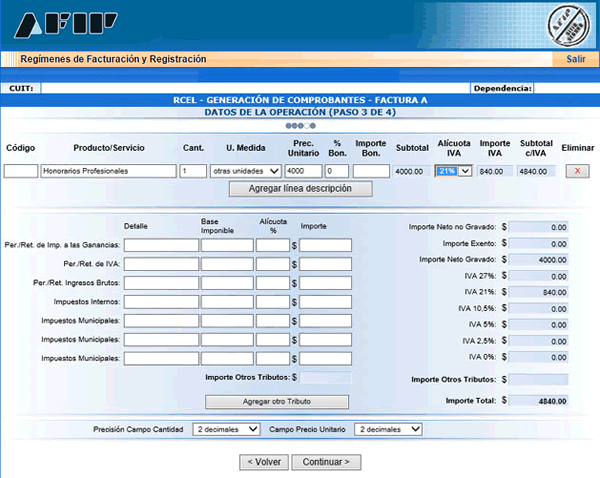This screenshot has width=600, height=478.
Task: Click Detalle field for Impuestos Internos
Action: click(x=161, y=302)
